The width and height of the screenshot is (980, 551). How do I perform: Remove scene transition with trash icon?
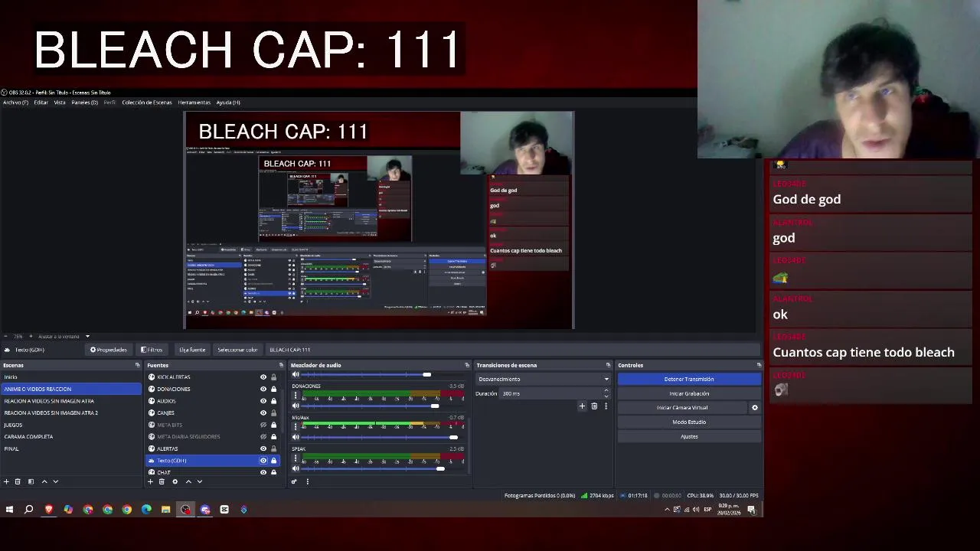point(594,406)
